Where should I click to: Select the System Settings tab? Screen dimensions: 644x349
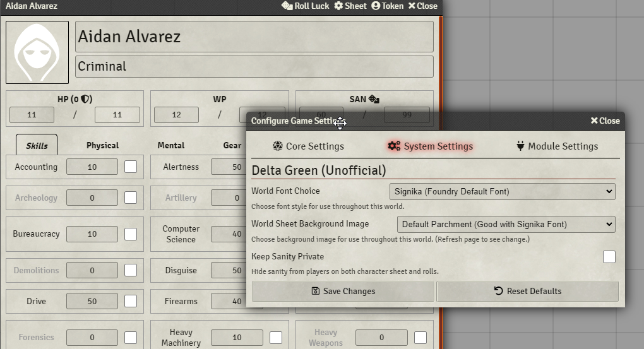431,146
